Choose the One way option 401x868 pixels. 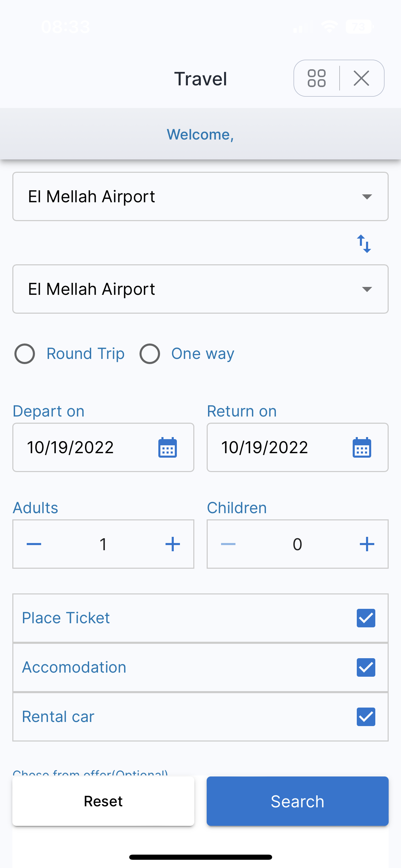150,354
